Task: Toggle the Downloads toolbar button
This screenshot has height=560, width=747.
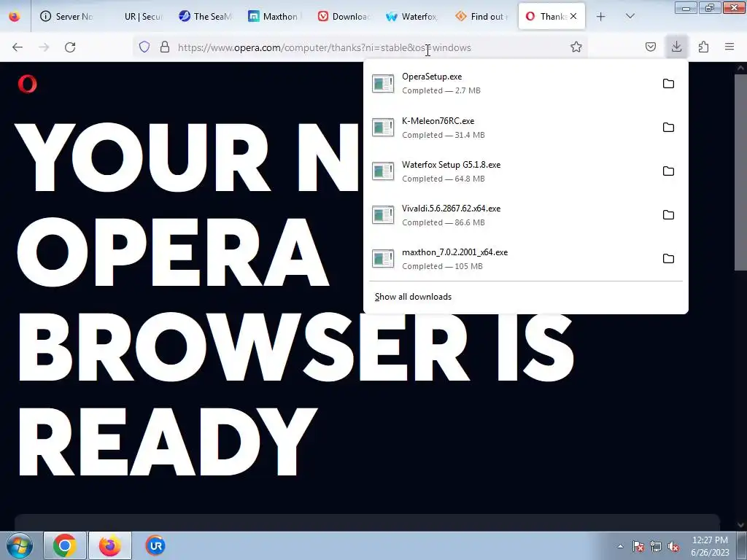Action: pyautogui.click(x=676, y=47)
